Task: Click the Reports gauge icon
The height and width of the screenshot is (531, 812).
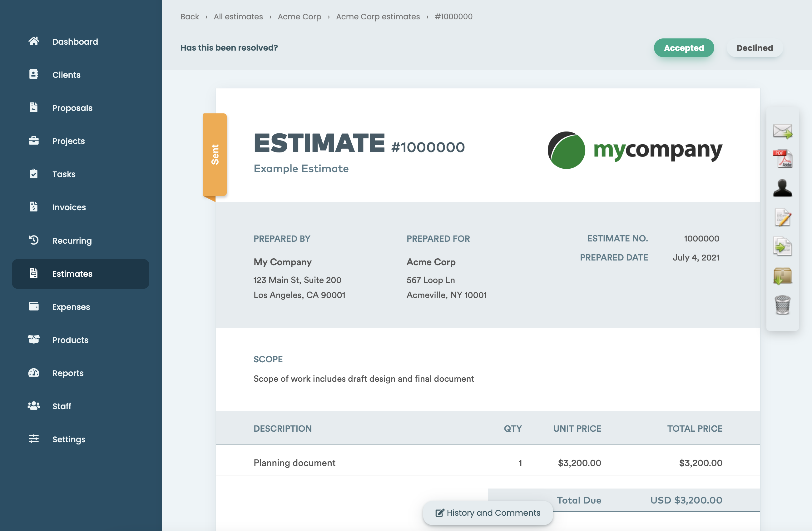Action: [x=33, y=373]
